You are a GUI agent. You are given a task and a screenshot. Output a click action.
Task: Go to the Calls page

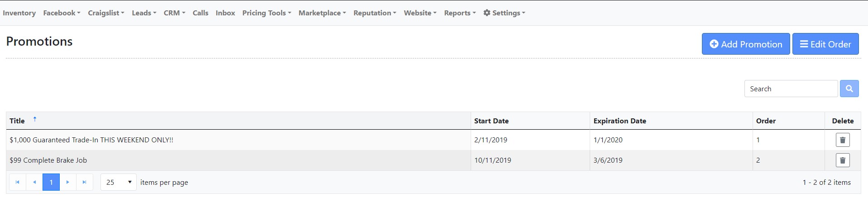(x=200, y=13)
